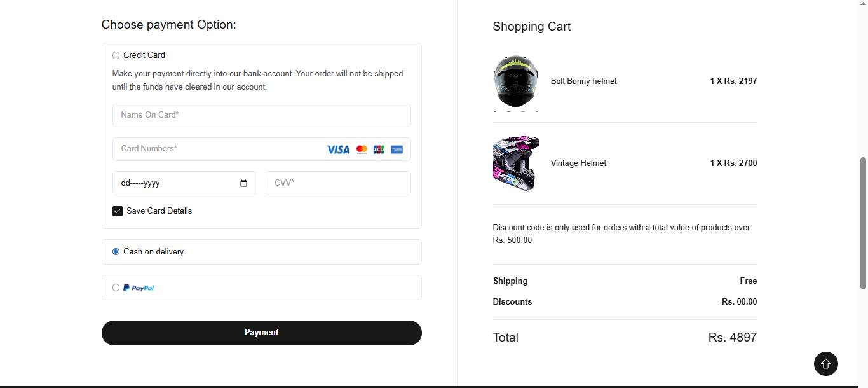Select the Credit Card radio option

coord(116,55)
